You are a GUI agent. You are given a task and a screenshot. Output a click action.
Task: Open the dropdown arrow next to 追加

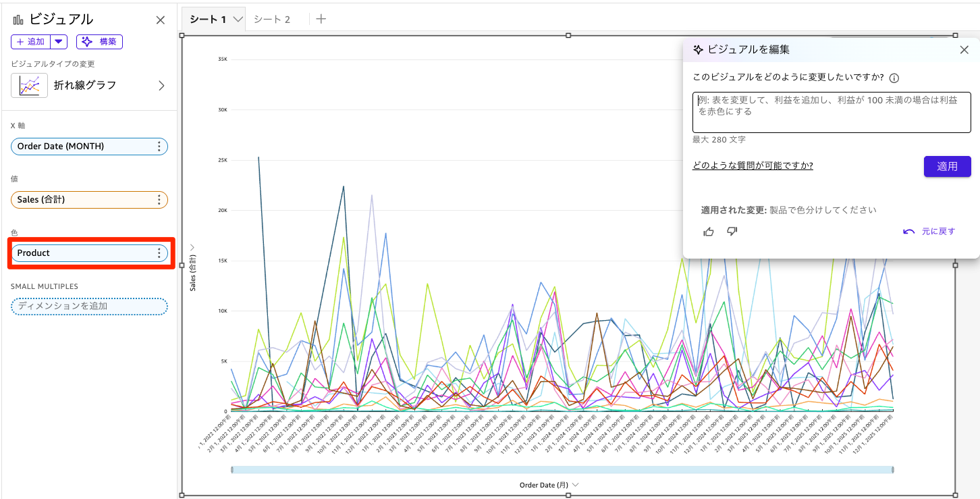[59, 42]
